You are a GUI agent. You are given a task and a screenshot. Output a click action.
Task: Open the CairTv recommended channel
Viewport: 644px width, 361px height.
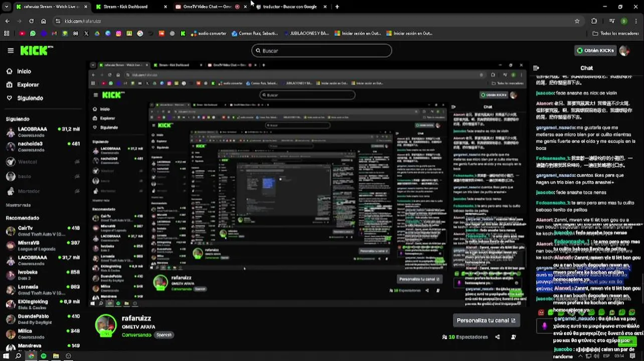pyautogui.click(x=43, y=231)
